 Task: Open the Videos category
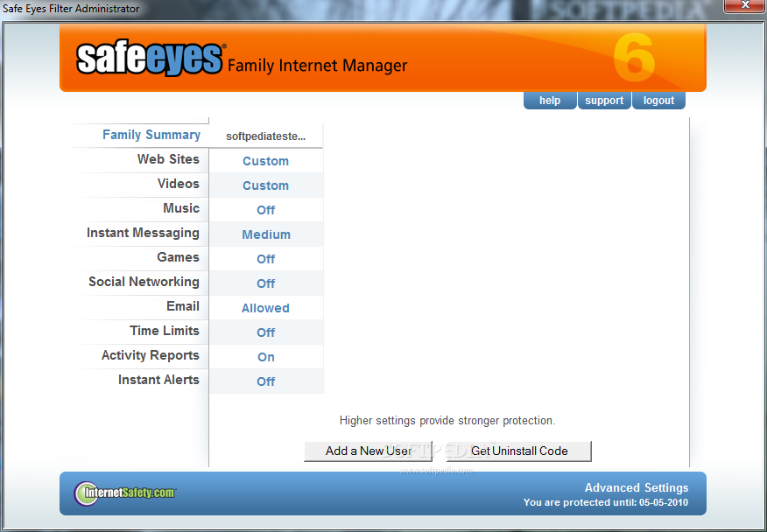tap(178, 184)
